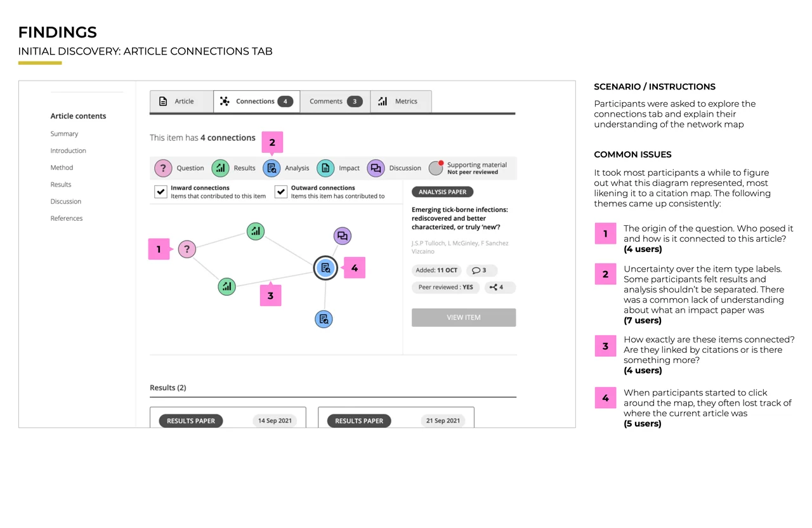Select the highlighted blue Analysis node
Screen dimensions: 812x528
tap(325, 268)
